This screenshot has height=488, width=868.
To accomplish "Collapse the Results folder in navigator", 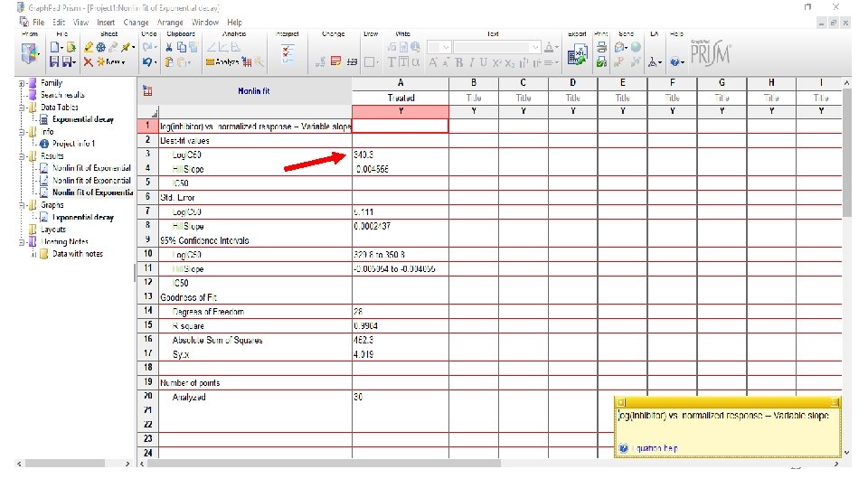I will 21,156.
